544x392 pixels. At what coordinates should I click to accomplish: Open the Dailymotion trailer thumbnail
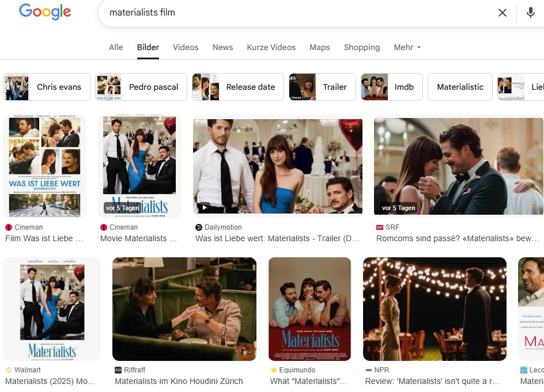click(x=278, y=166)
